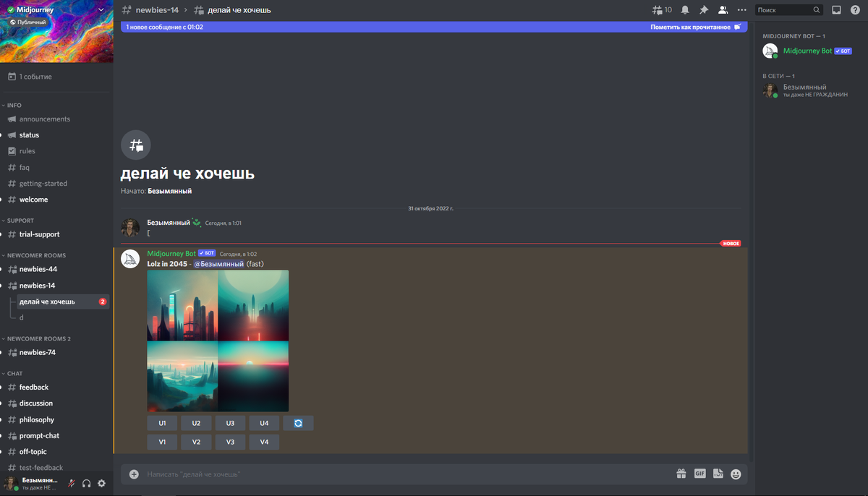Collapse the SUPPORT category
This screenshot has width=868, height=496.
click(19, 221)
